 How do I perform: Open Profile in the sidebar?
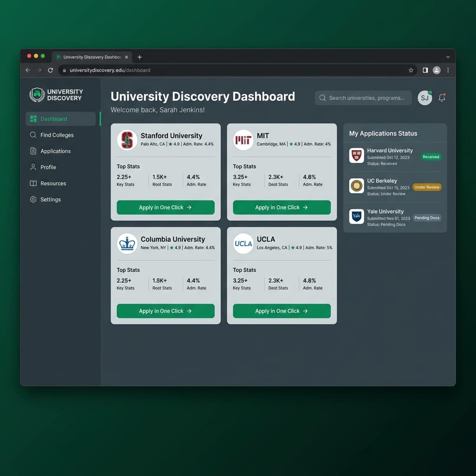[x=61, y=167]
